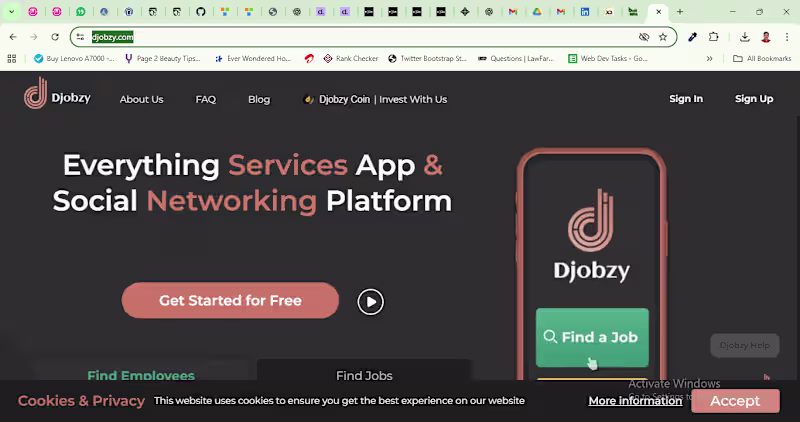The height and width of the screenshot is (422, 800).
Task: Open the Web Dev Tasks bookmark
Action: tap(608, 59)
